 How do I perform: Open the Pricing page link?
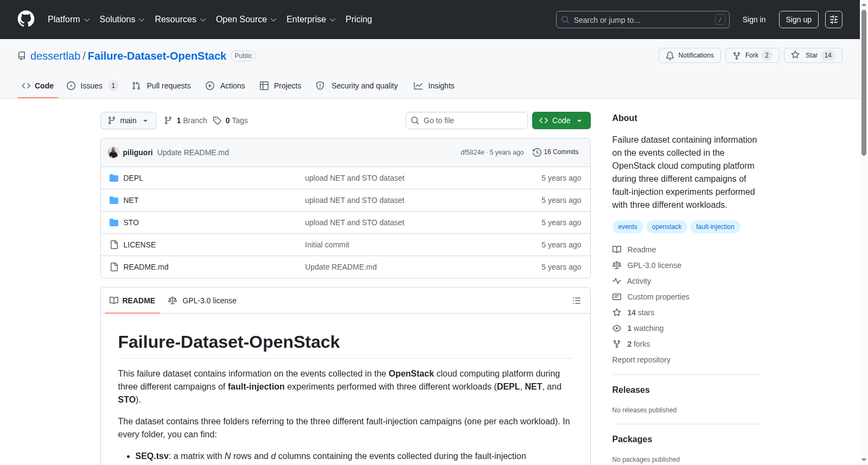[359, 20]
